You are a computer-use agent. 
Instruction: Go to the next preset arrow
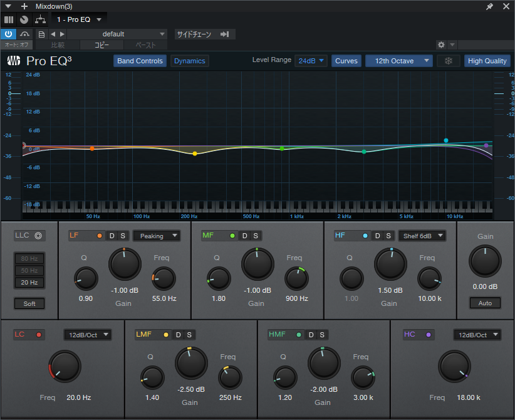[62, 34]
